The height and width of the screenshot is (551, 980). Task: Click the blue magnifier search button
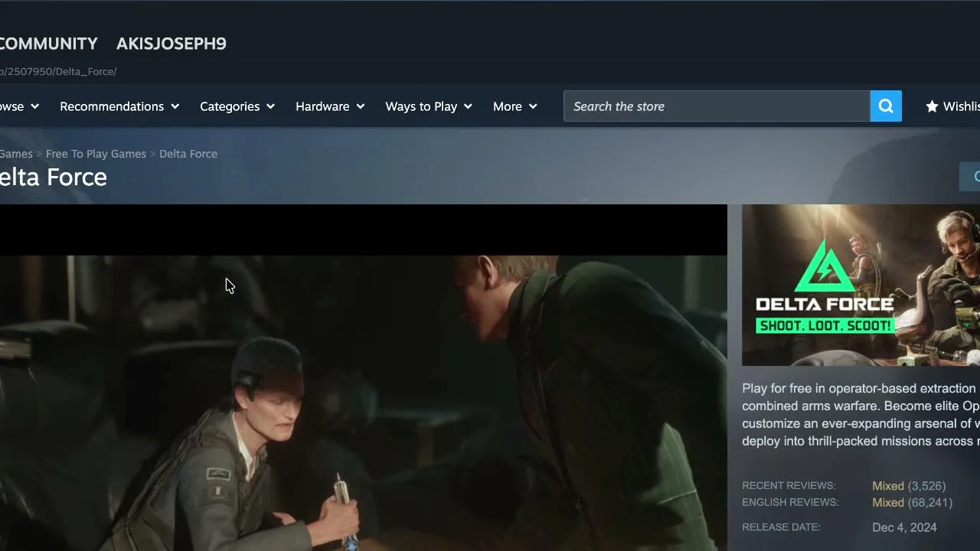pos(886,106)
